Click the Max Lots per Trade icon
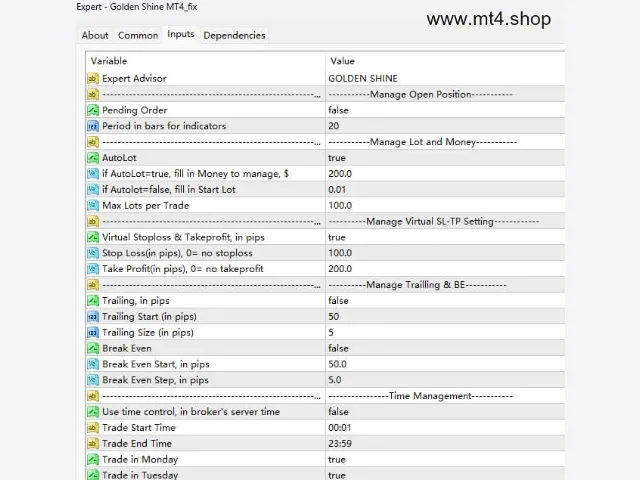Image resolution: width=640 pixels, height=480 pixels. [x=93, y=205]
